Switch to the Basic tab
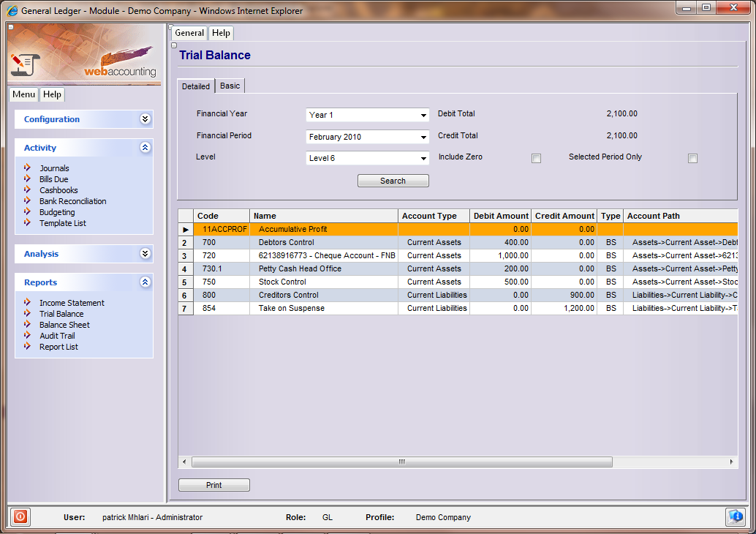 (230, 86)
